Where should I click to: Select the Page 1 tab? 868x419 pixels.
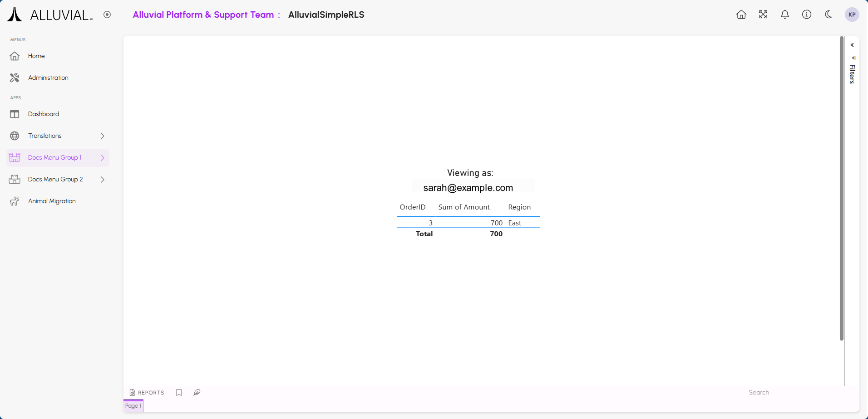click(x=133, y=406)
